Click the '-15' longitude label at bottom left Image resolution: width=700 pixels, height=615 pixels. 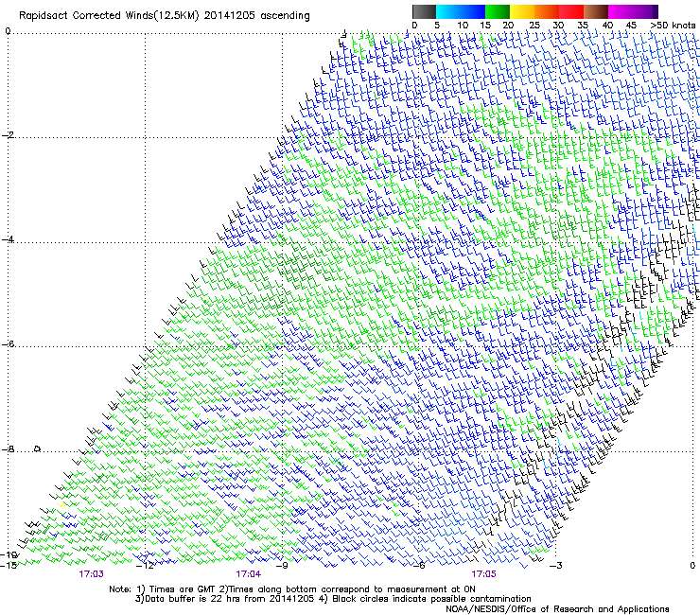[9, 566]
